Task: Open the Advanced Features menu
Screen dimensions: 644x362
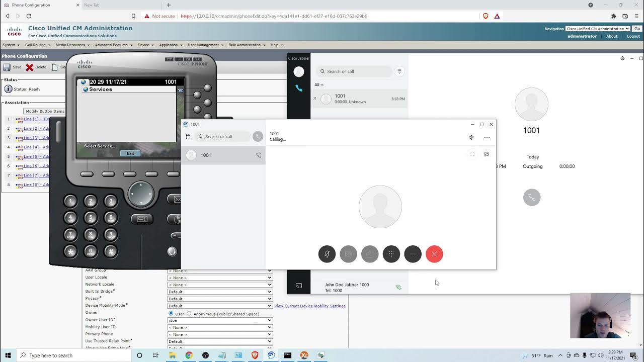Action: [114, 45]
